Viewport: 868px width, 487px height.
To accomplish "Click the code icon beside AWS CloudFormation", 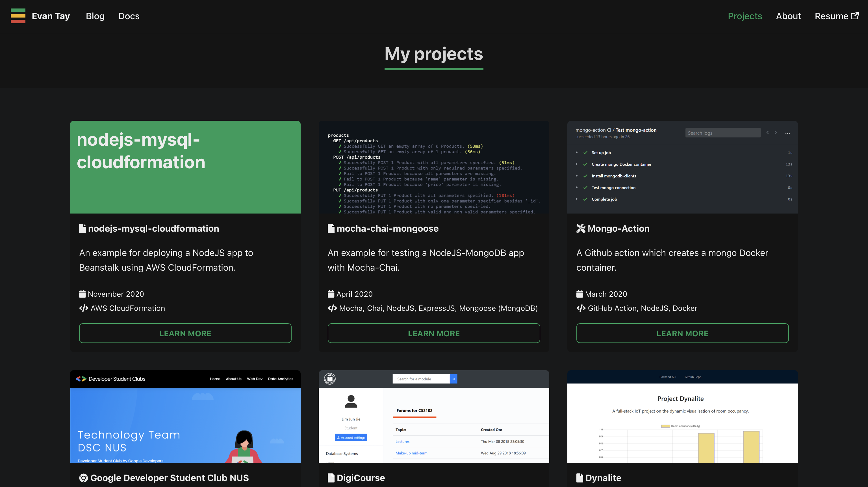I will point(84,308).
